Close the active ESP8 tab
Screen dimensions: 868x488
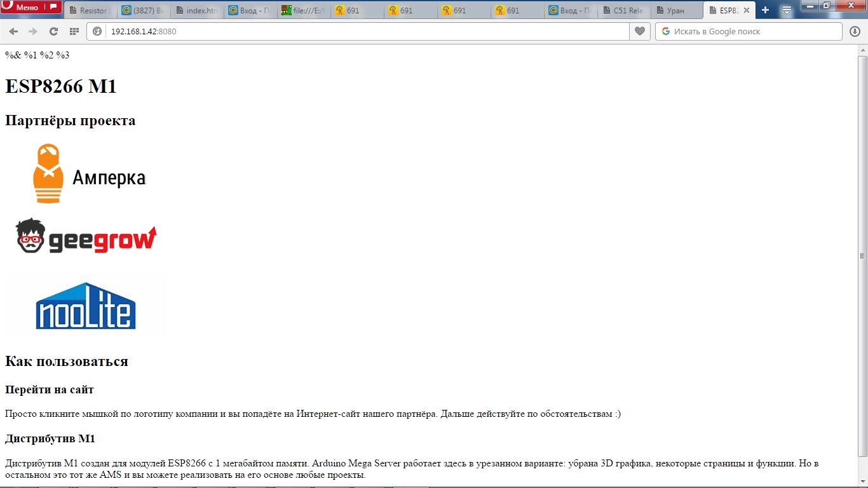(747, 11)
